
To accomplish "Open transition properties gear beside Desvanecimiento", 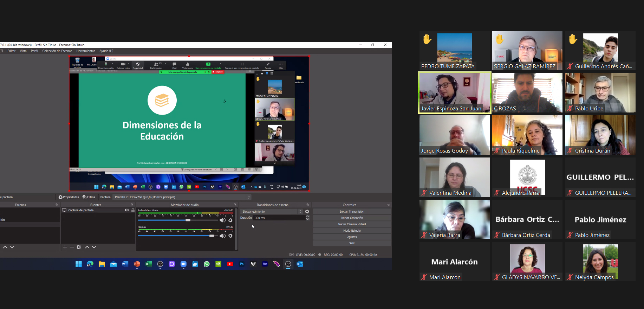I will coord(307,212).
